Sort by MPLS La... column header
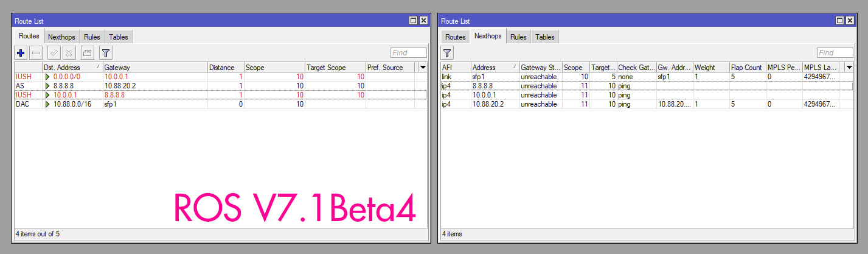The height and width of the screenshot is (254, 868). click(821, 67)
